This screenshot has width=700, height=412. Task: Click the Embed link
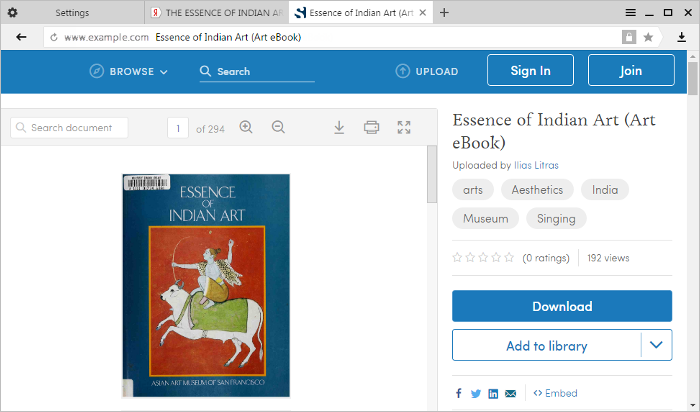(555, 393)
